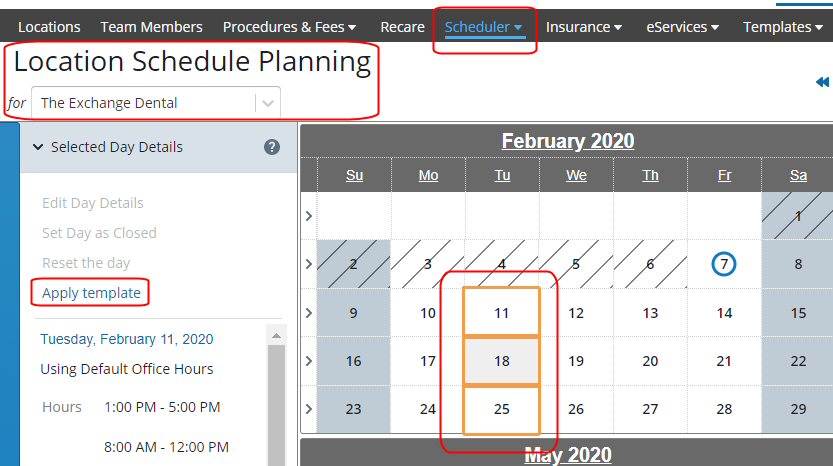The height and width of the screenshot is (466, 833).
Task: Open the Scheduler menu
Action: pos(483,27)
